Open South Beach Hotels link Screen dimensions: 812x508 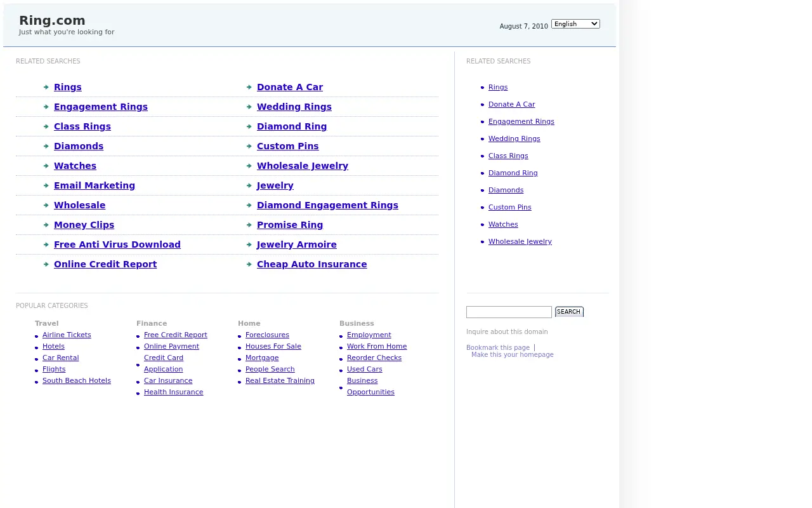(x=77, y=380)
